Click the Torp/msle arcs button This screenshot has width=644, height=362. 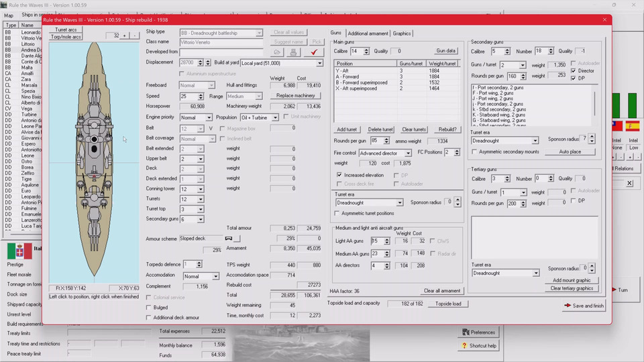(x=66, y=36)
